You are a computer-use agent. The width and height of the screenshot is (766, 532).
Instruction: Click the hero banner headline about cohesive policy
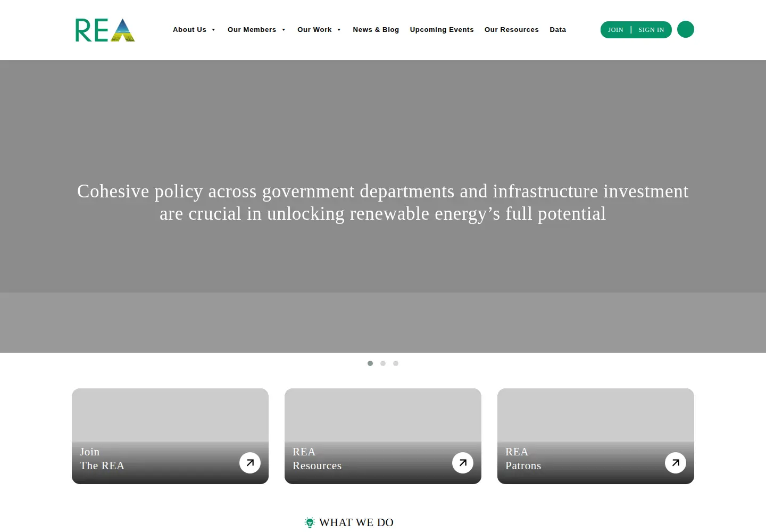[383, 202]
